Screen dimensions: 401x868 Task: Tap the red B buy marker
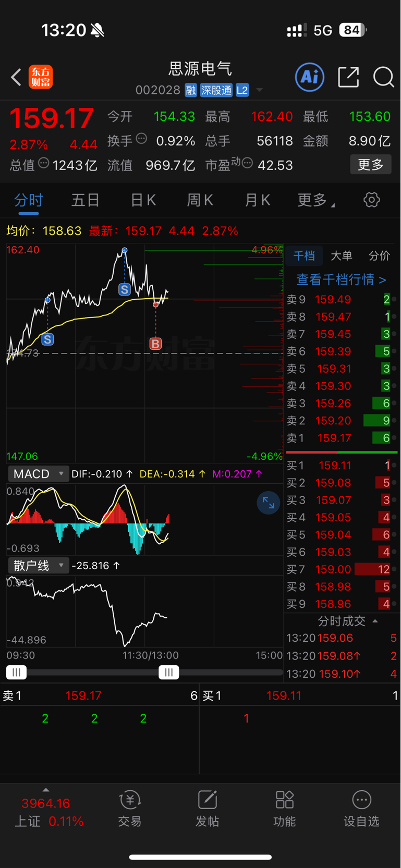click(x=155, y=344)
